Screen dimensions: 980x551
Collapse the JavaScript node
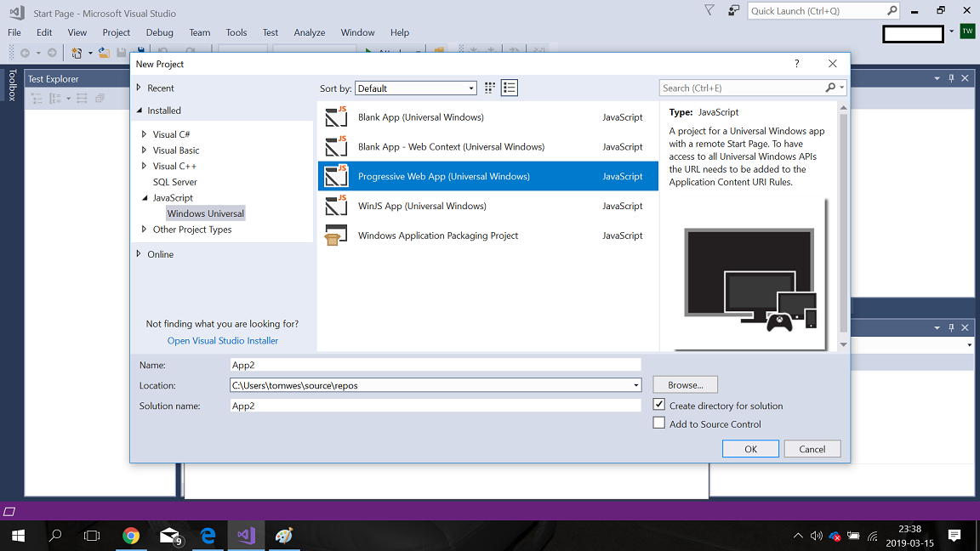(145, 198)
